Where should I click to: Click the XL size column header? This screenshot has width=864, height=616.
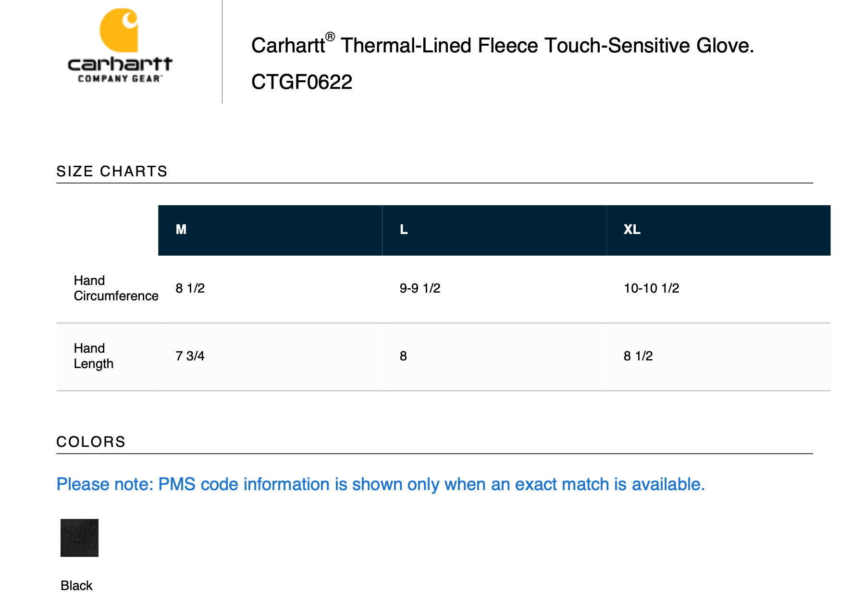pyautogui.click(x=632, y=230)
